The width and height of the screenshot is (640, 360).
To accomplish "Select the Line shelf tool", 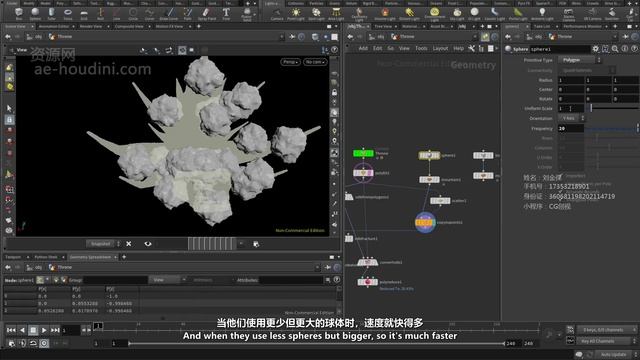I will tap(117, 13).
